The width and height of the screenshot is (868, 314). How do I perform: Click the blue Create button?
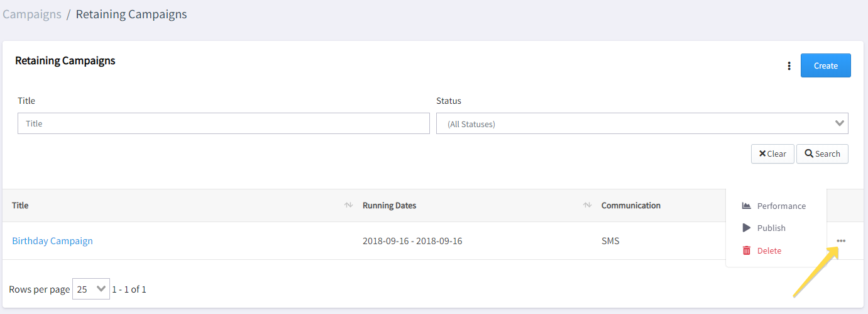pyautogui.click(x=825, y=65)
